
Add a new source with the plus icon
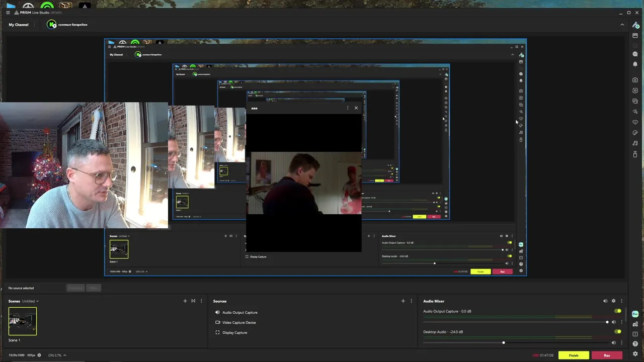tap(403, 301)
